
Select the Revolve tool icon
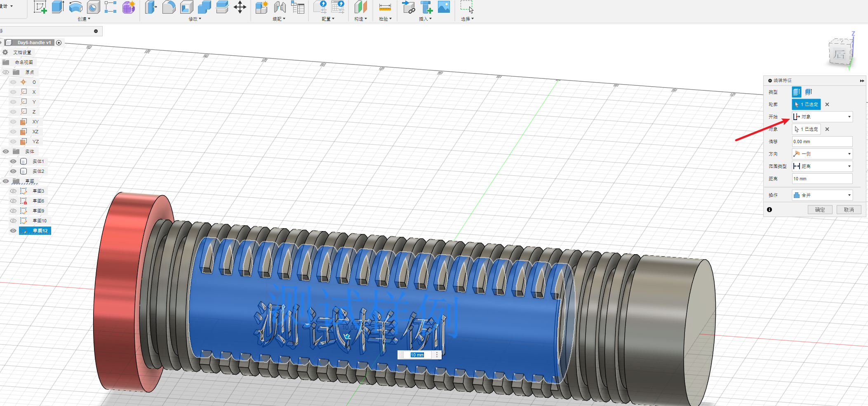tap(75, 7)
